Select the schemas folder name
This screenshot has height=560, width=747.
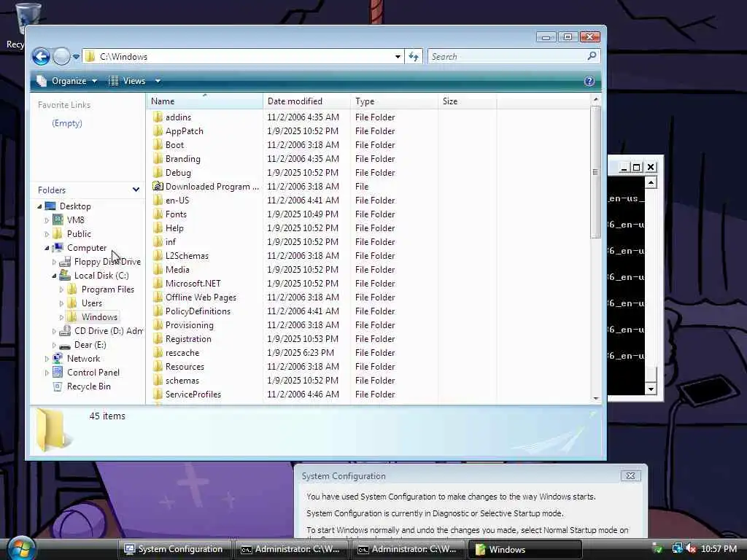click(x=182, y=381)
